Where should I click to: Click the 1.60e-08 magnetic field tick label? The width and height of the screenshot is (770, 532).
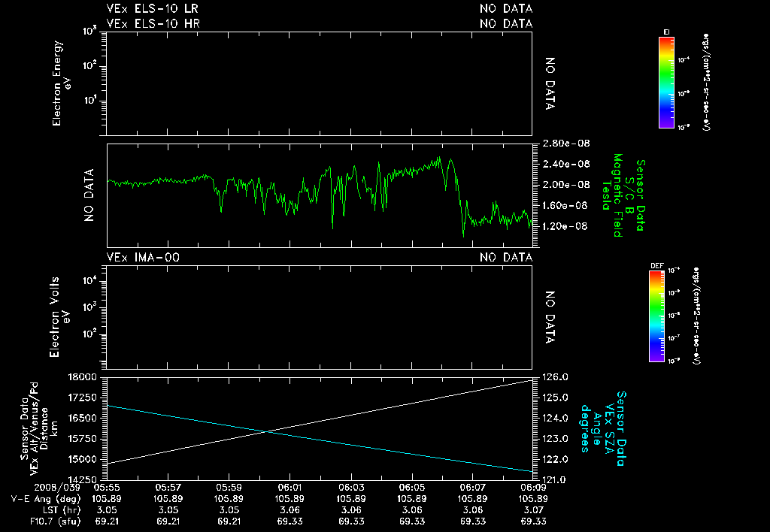[x=565, y=205]
